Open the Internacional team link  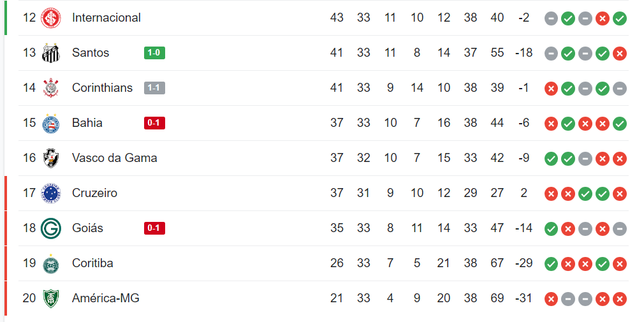106,18
